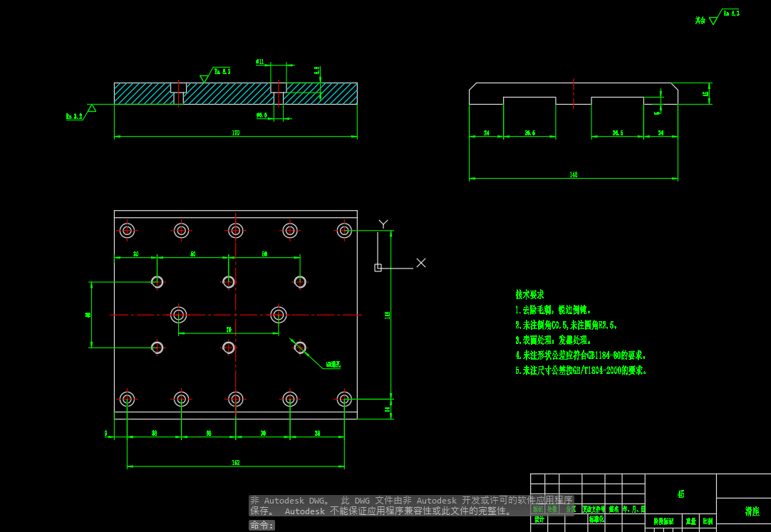Select the vertical 118 dimension text
Image resolution: width=771 pixels, height=532 pixels.
(x=388, y=315)
